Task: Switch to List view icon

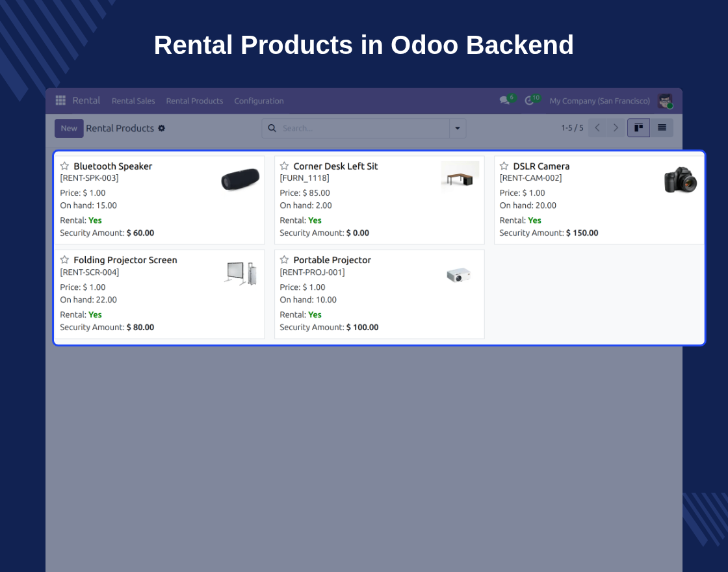Action: point(662,127)
